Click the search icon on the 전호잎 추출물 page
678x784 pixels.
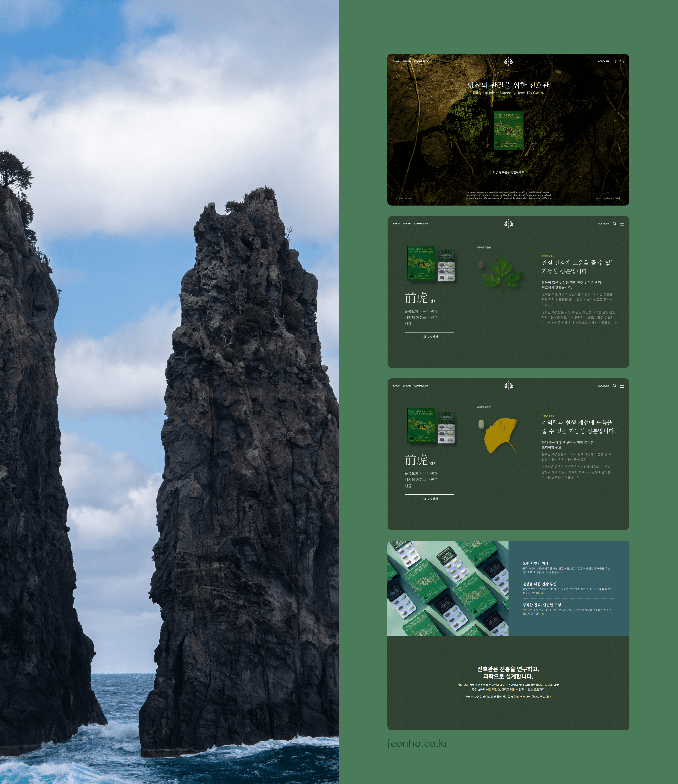(614, 224)
